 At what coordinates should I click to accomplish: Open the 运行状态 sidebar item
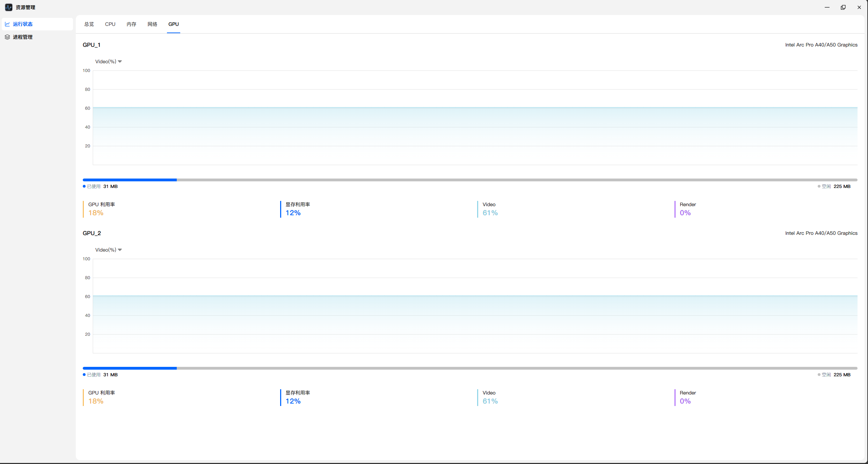tap(37, 24)
